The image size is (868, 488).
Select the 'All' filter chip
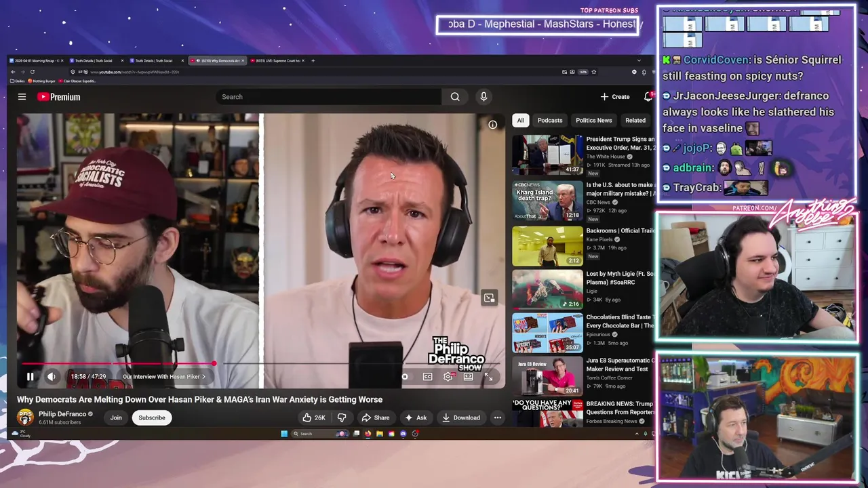tap(521, 121)
